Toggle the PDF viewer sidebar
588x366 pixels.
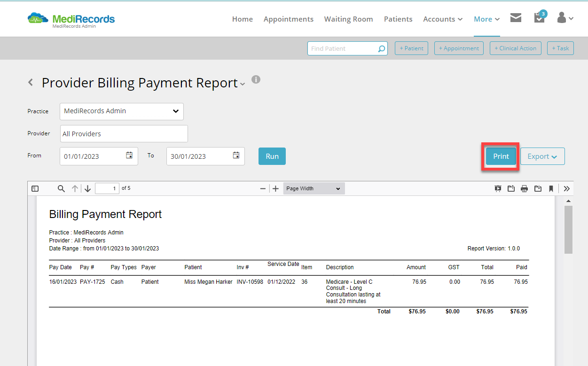coord(35,188)
